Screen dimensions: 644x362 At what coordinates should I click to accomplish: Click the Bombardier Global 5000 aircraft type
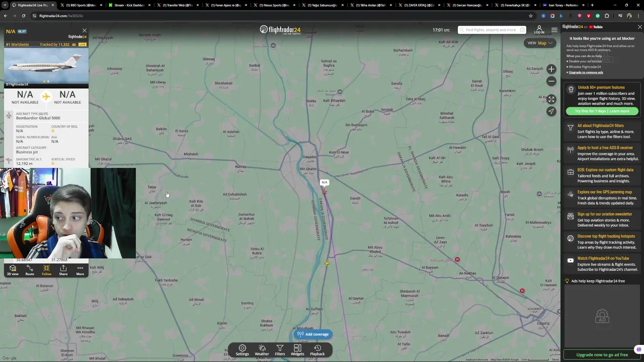pos(38,118)
